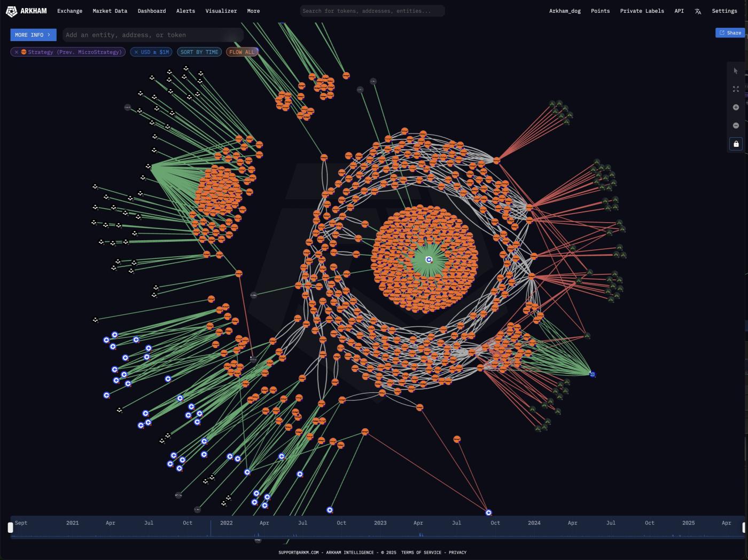The image size is (748, 560).
Task: Zoom in with the plus icon
Action: [736, 107]
